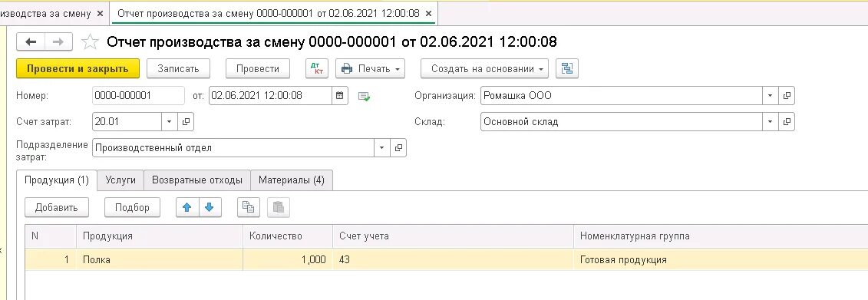This screenshot has height=300, width=868.
Task: Switch to the Возвратные отходы tab
Action: coord(197,180)
